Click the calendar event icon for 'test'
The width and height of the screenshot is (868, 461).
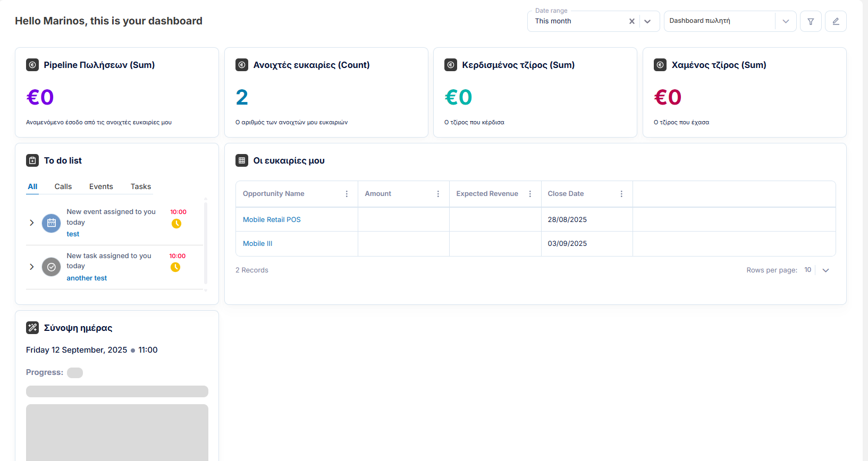click(x=52, y=223)
